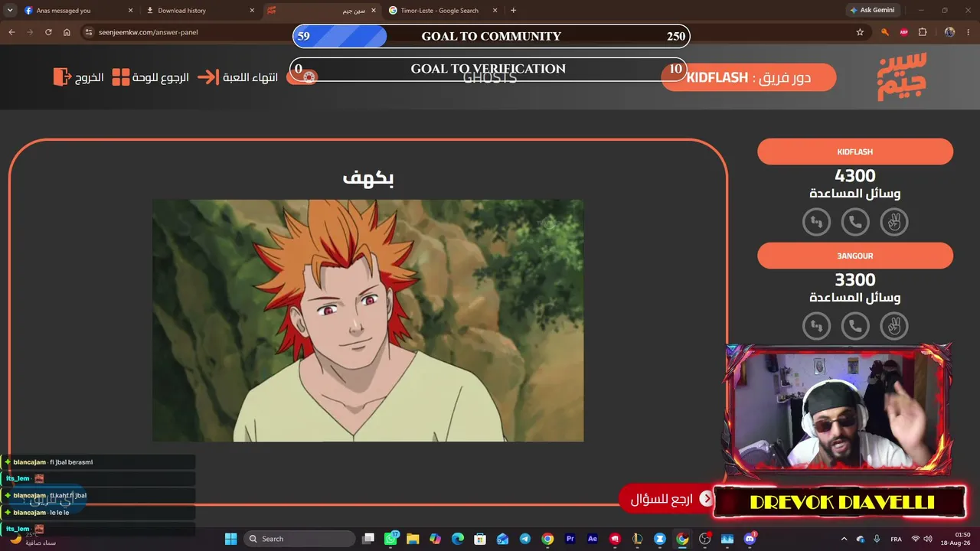Viewport: 980px width, 551px height.
Task: Show hidden system tray icons
Action: pos(844,539)
